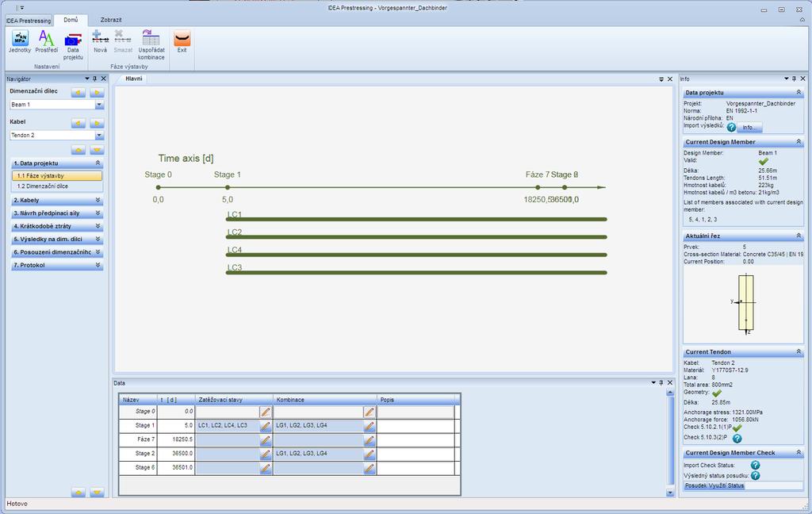This screenshot has height=514, width=812.
Task: Expand 3. Návrh předpínací síly section
Action: point(98,213)
